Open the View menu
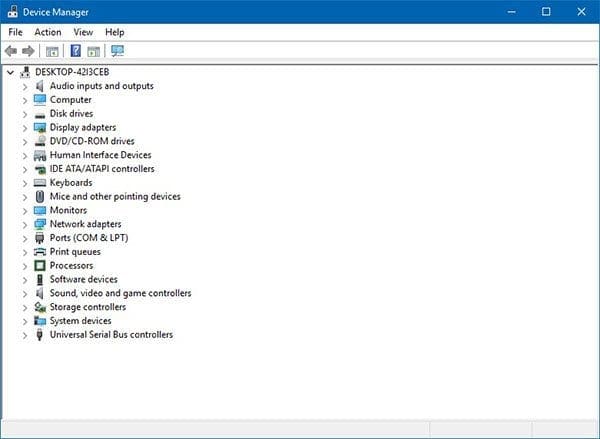600x439 pixels. pyautogui.click(x=83, y=32)
